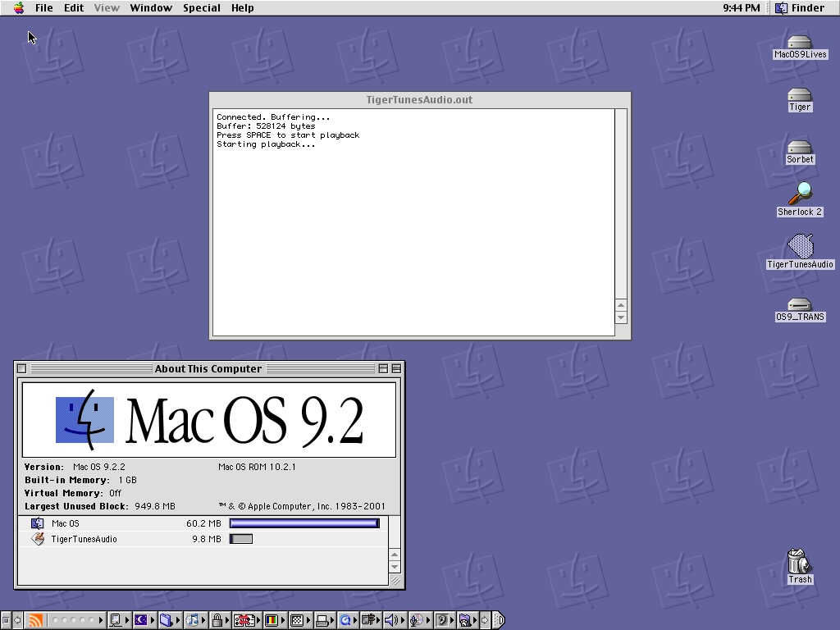The height and width of the screenshot is (630, 840).
Task: Open the Web Sharing module
Action: point(468,620)
